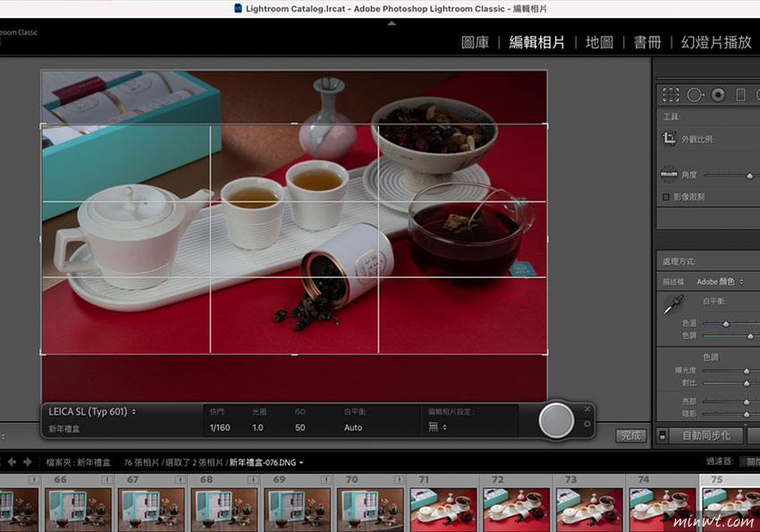Switch to the 圖庫 module

click(x=475, y=43)
